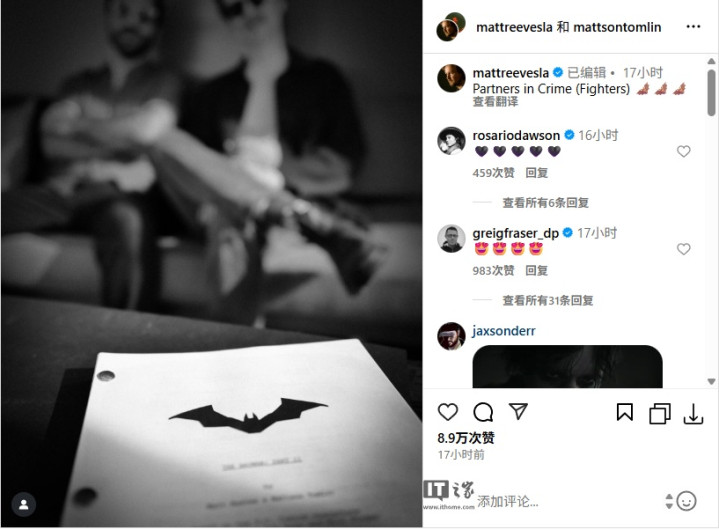
Task: Like rosariodawson's comment
Action: pos(683,151)
